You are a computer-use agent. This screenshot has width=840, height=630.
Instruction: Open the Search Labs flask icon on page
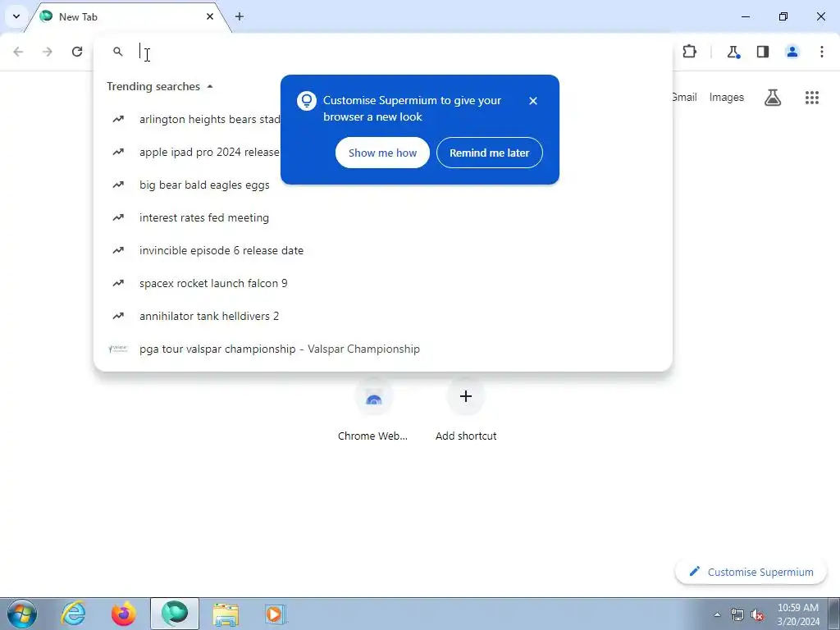[773, 98]
